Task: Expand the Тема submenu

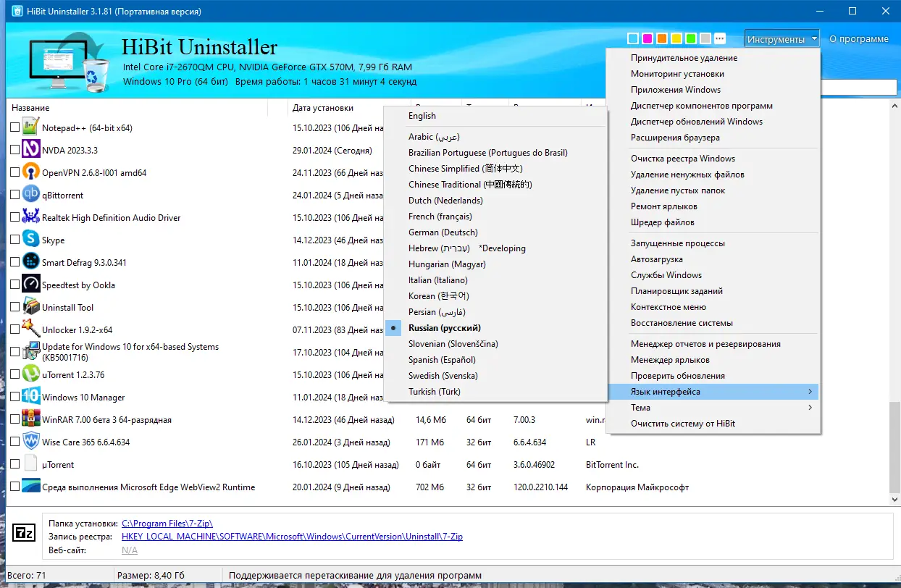Action: point(713,408)
